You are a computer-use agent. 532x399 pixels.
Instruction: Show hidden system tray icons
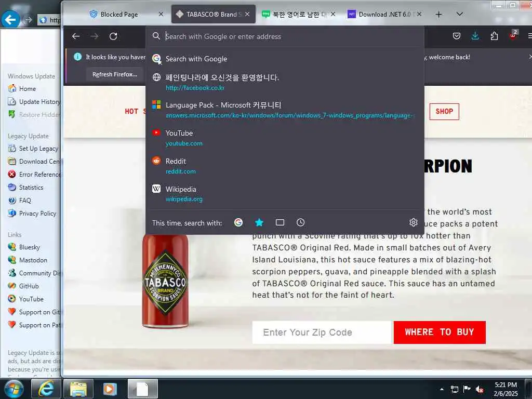[442, 389]
